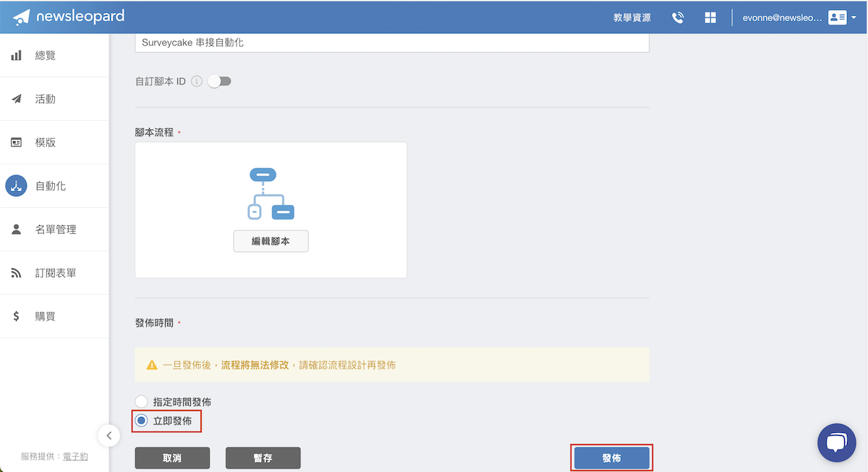868x472 pixels.
Task: Open the 電子豹 provider link
Action: (x=75, y=457)
